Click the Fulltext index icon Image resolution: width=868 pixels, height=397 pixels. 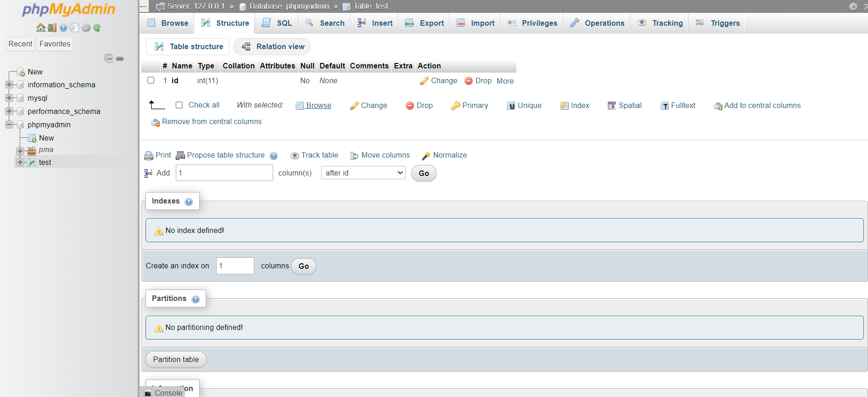pos(665,106)
